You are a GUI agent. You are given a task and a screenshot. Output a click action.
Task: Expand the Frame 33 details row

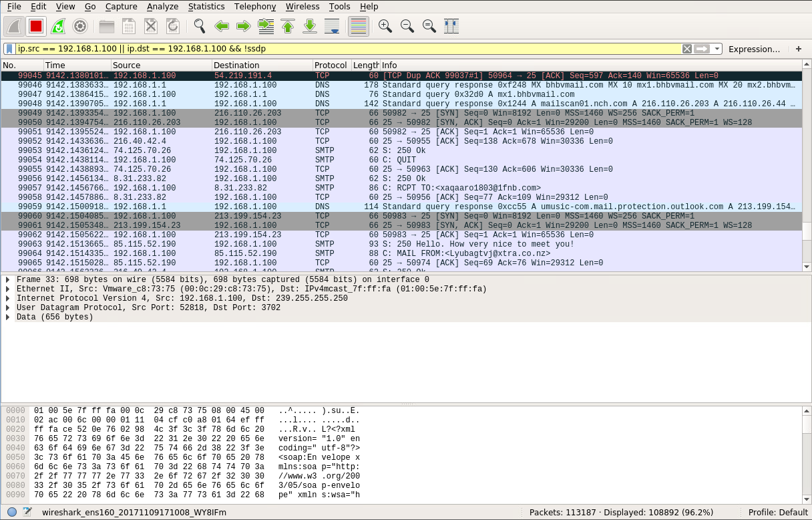(8, 279)
